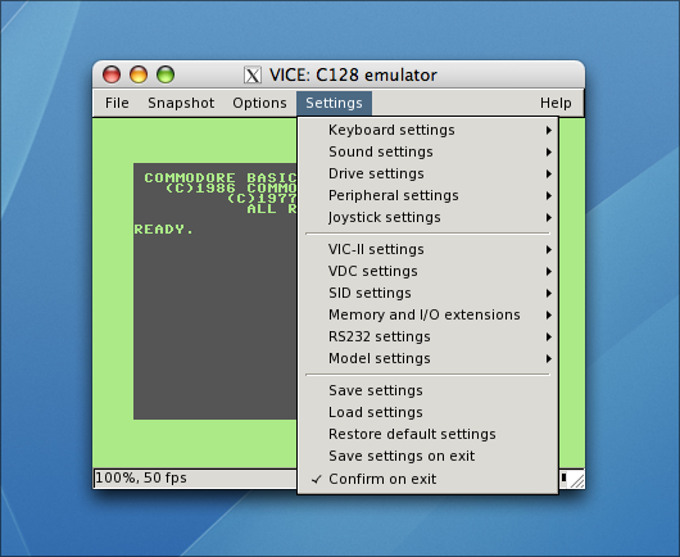Viewport: 680px width, 557px height.
Task: Expand Sound settings submenu arrow
Action: click(x=549, y=152)
